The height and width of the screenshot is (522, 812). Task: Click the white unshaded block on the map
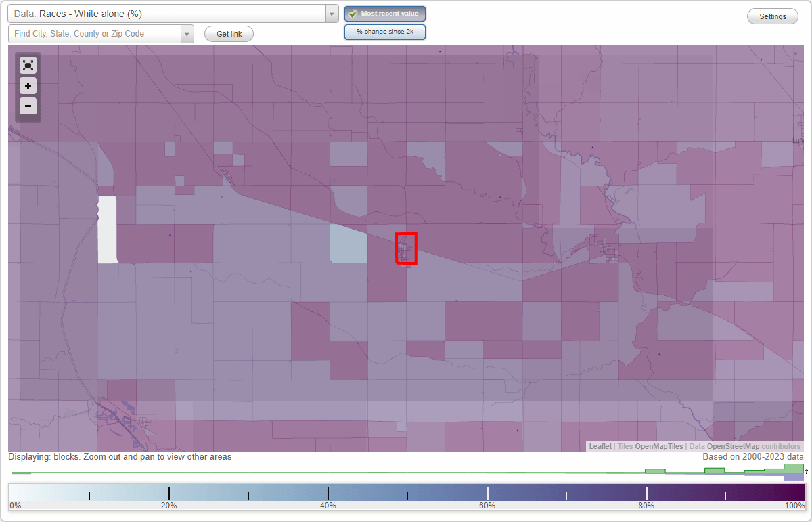point(108,228)
